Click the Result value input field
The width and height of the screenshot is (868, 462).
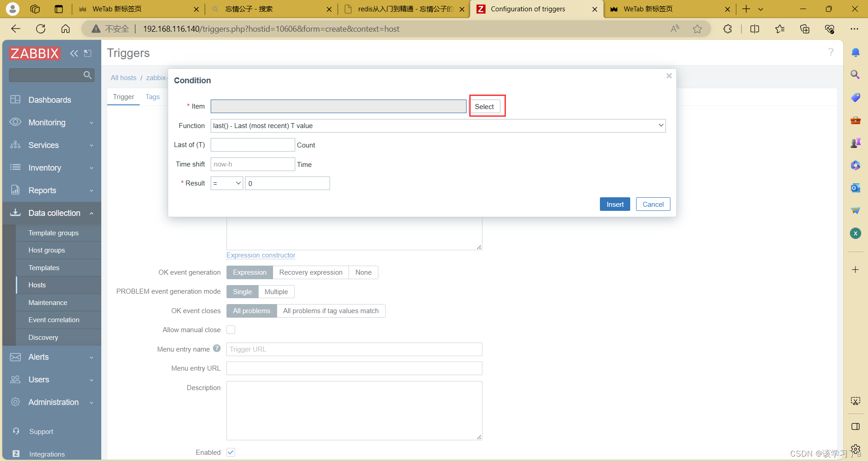(288, 183)
